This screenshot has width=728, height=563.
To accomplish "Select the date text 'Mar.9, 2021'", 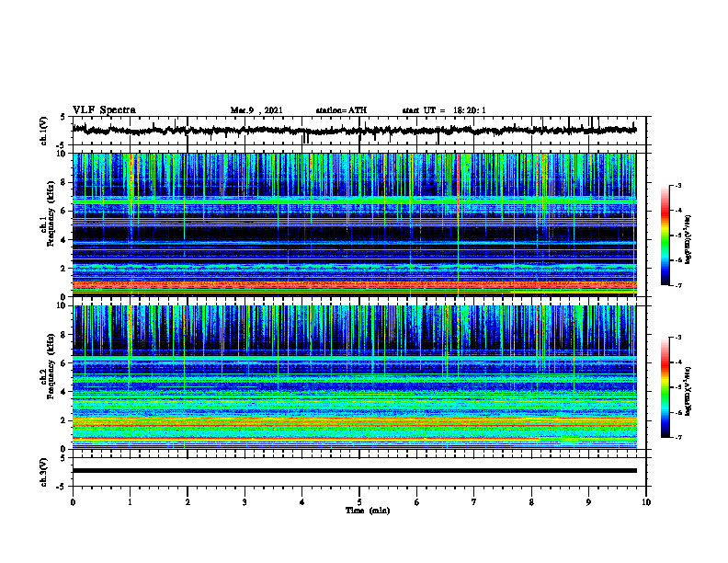I will pyautogui.click(x=256, y=110).
